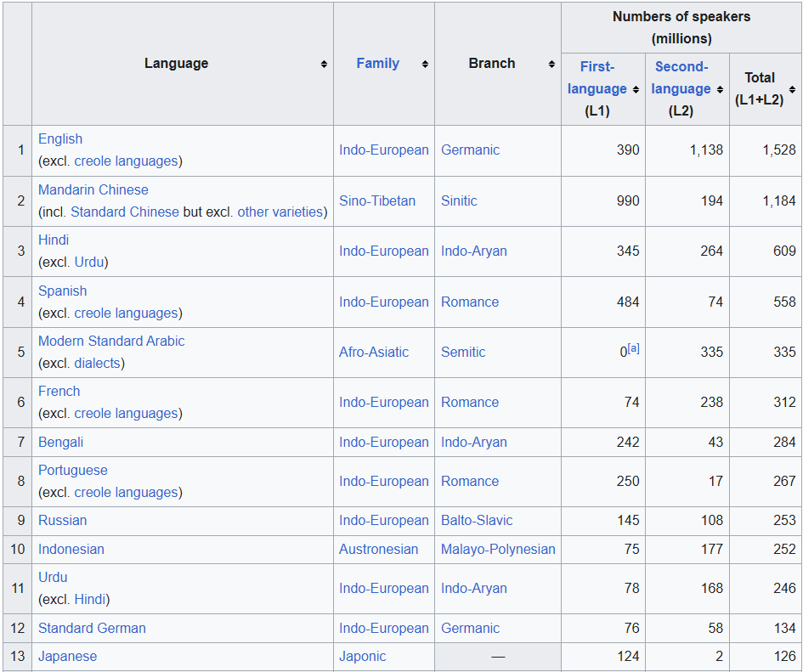Open Germanic link in Standard German row
803x672 pixels.
470,628
